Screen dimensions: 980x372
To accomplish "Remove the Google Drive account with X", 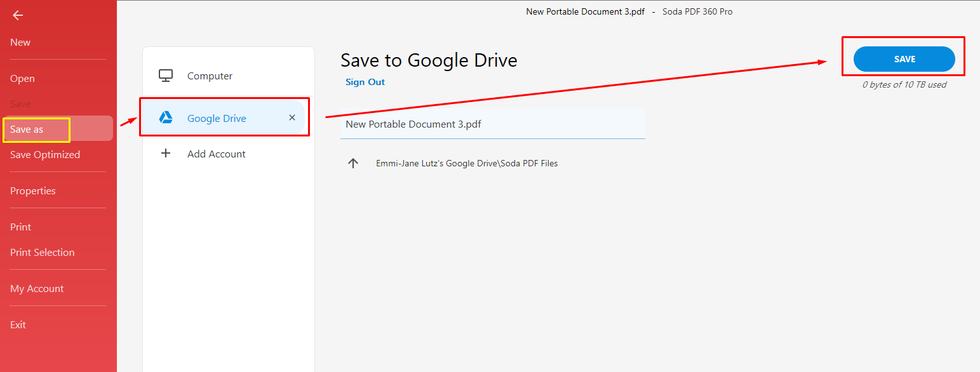I will pos(292,117).
